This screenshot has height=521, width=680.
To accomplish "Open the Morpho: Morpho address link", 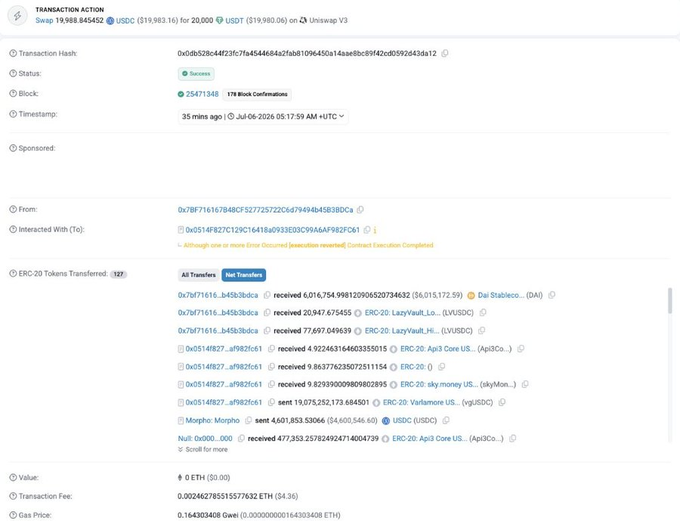I will 212,420.
